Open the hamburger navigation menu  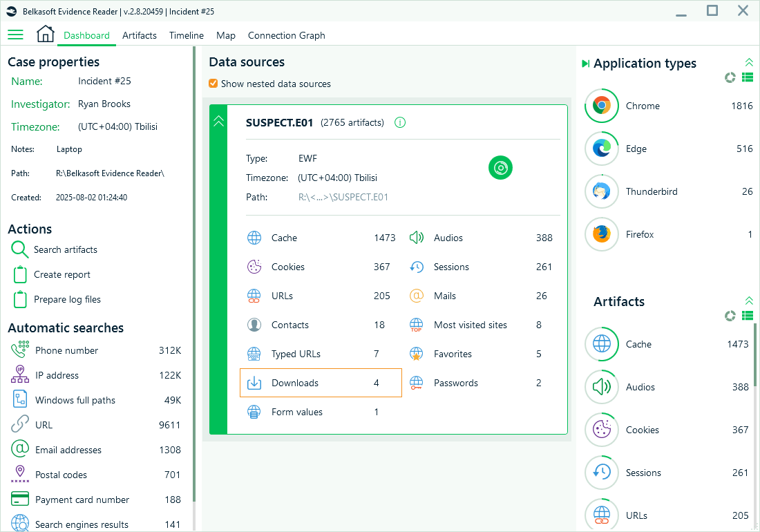15,35
